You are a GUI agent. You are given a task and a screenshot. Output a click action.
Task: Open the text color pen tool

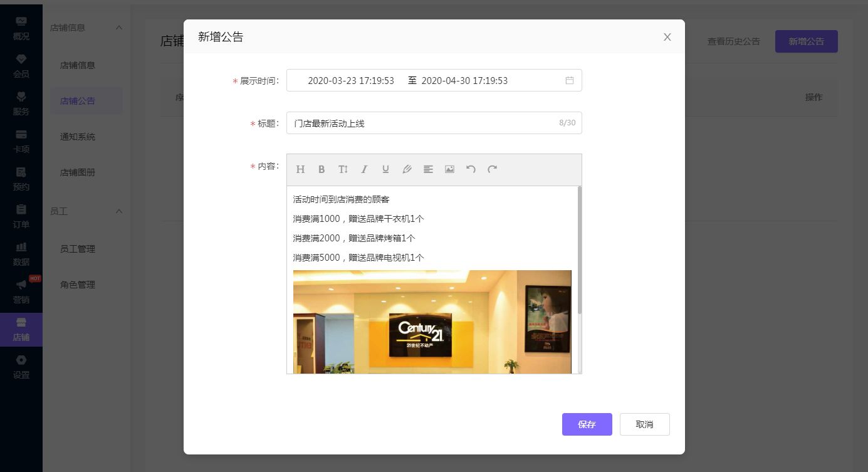coord(407,169)
